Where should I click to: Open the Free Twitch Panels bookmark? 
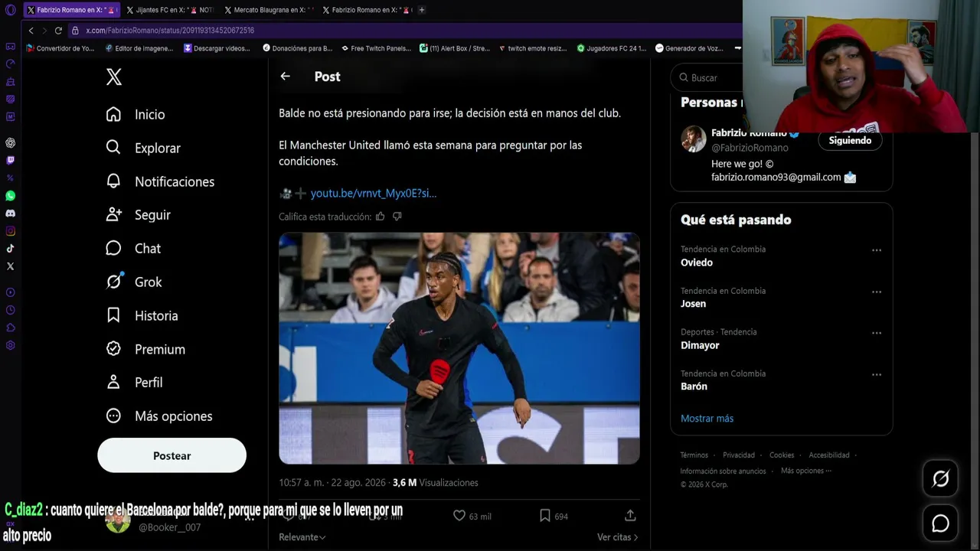(376, 48)
